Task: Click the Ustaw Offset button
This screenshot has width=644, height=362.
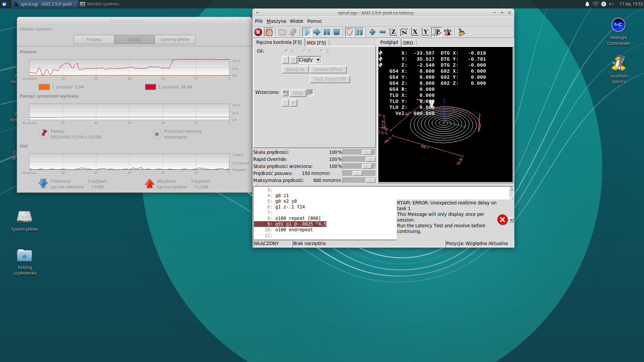Action: pos(328,69)
